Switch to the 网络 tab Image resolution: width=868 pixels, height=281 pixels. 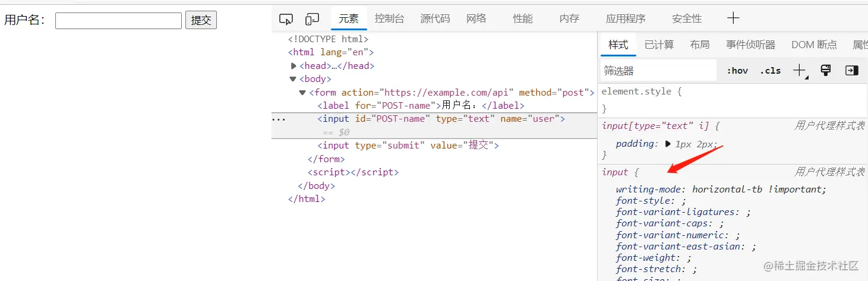pos(476,18)
